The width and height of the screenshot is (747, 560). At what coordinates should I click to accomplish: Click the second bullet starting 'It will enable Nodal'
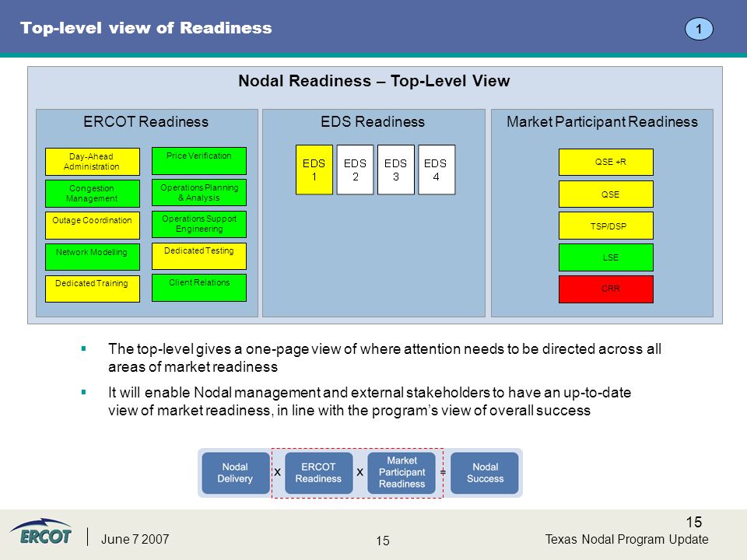tap(369, 401)
